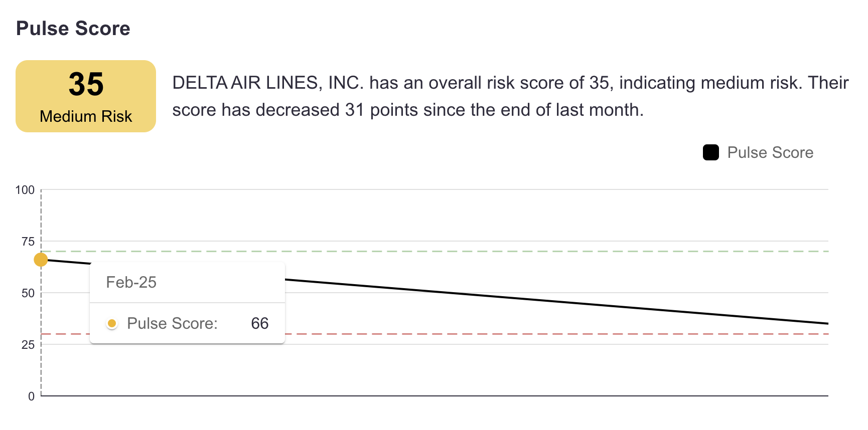868x430 pixels.
Task: Click the large 35 score number
Action: pos(86,84)
